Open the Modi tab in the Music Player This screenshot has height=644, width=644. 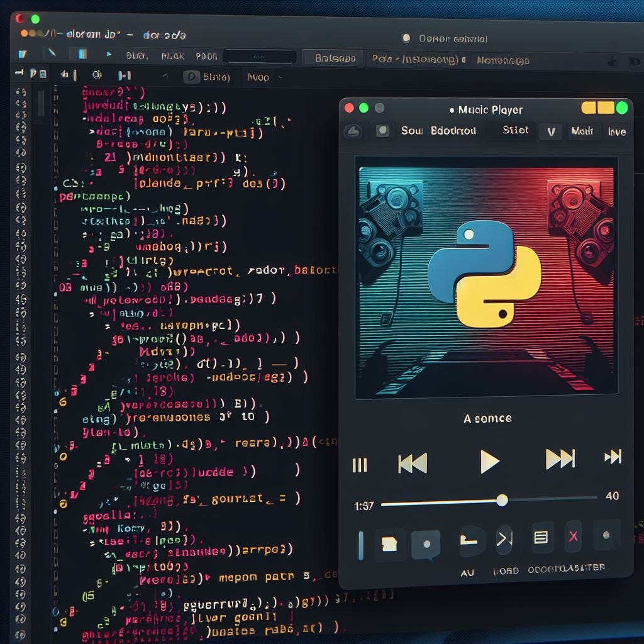tap(582, 131)
